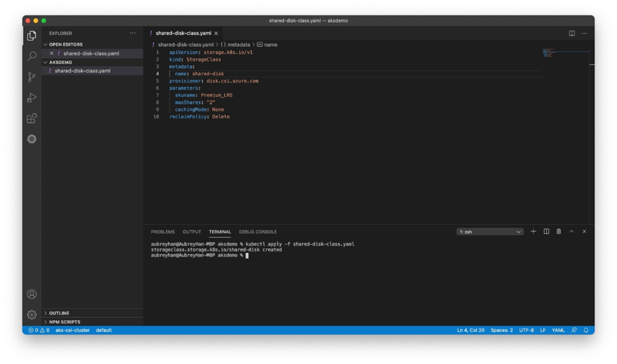Expand the NPM Scripts section
The height and width of the screenshot is (364, 617).
coord(64,322)
